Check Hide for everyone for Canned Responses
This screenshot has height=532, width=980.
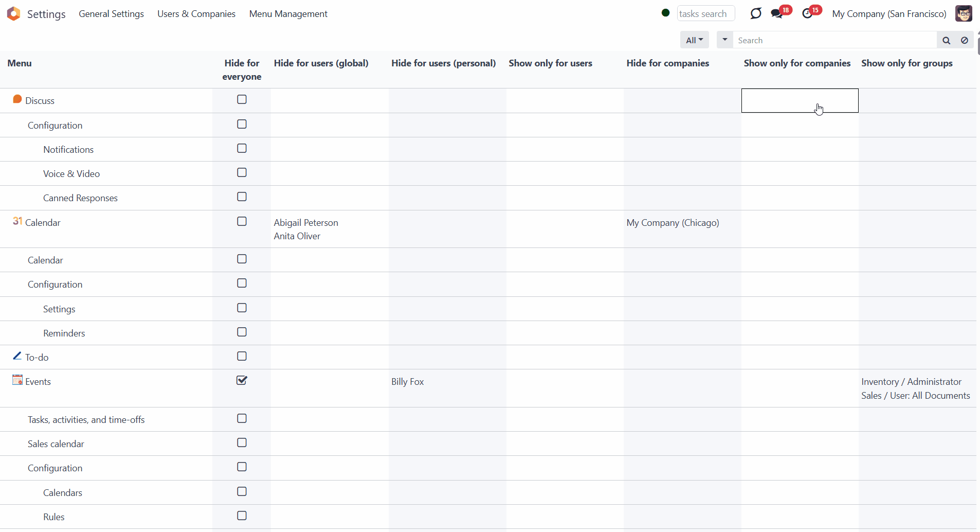tap(242, 197)
